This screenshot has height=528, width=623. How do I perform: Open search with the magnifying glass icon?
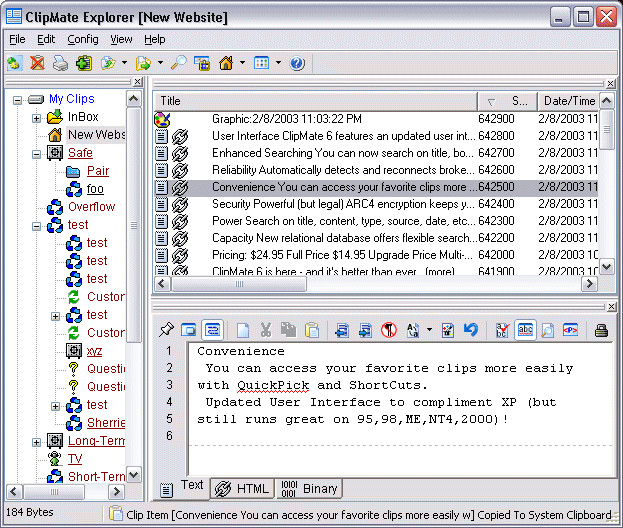178,63
